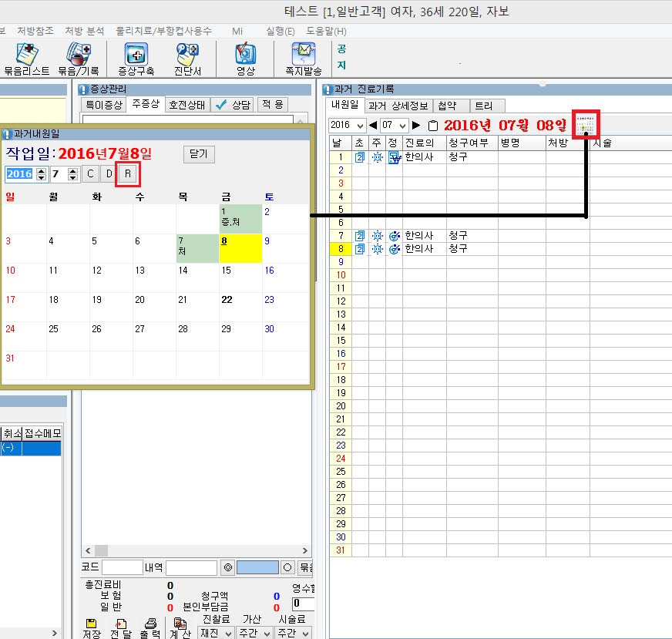Screen dimensions: 672x639
Task: Select the single-circle radio button after blue box
Action: tap(287, 568)
